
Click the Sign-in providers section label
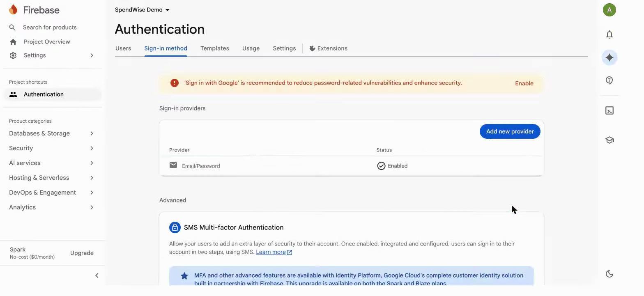(x=182, y=108)
